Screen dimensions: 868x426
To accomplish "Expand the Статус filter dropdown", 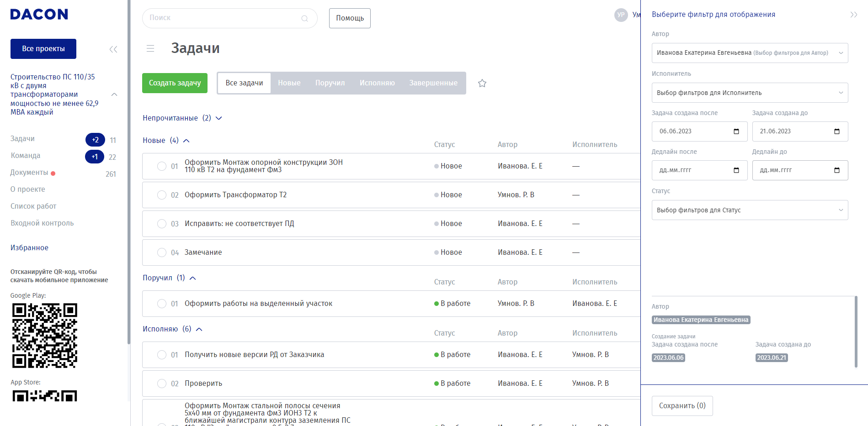I will (750, 210).
